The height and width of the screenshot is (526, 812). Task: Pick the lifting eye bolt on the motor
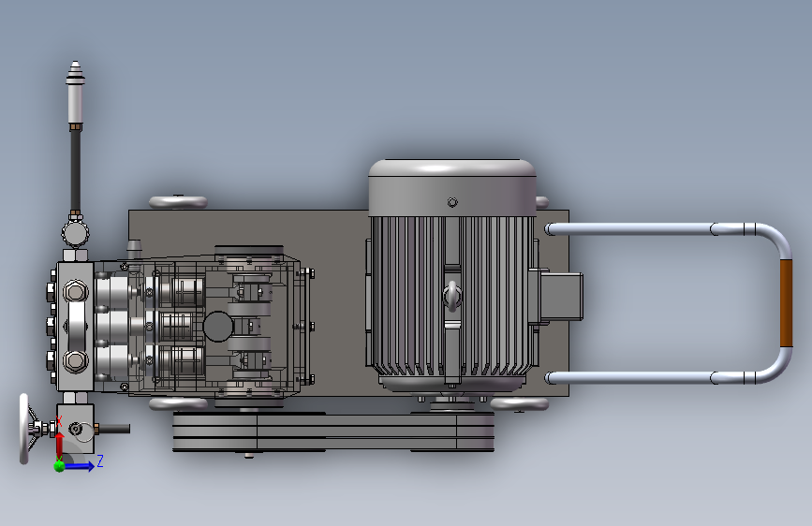click(452, 296)
